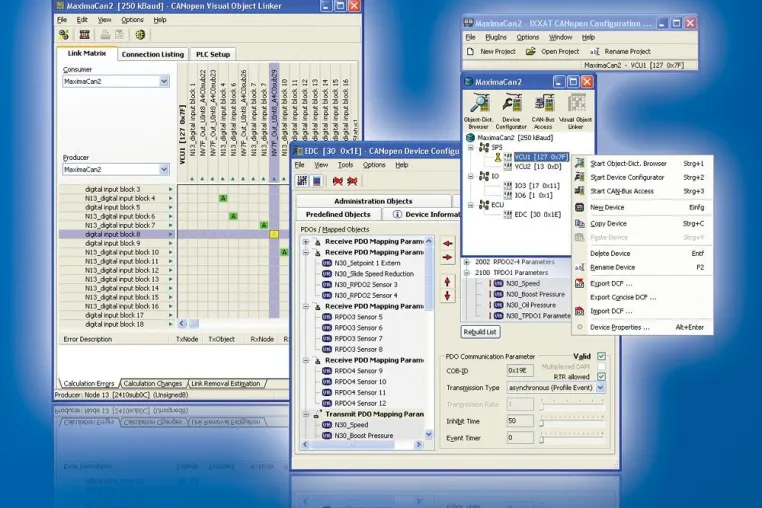
Task: Click the globe icon in Visual Object Linker toolbar
Action: [x=140, y=35]
